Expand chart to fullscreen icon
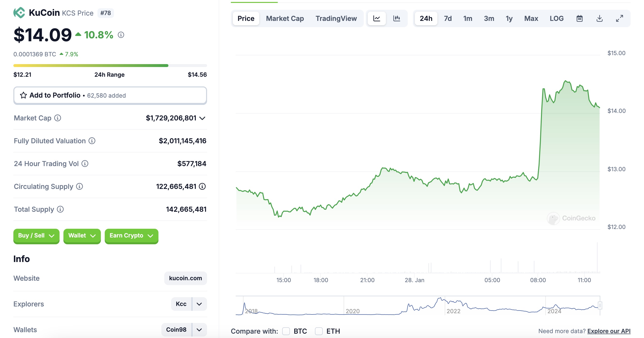The width and height of the screenshot is (644, 338). [x=619, y=18]
